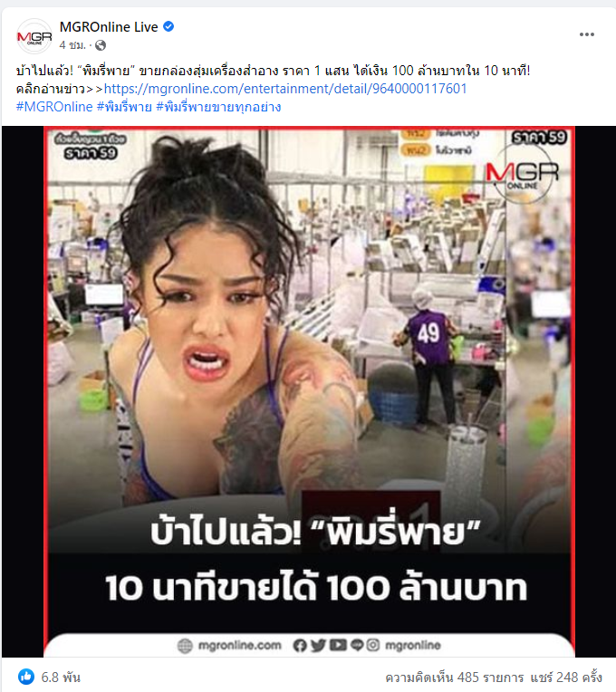The height and width of the screenshot is (692, 616).
Task: Click the #พิมรี่พายขายทุกอย่าง hashtag
Action: (x=218, y=107)
